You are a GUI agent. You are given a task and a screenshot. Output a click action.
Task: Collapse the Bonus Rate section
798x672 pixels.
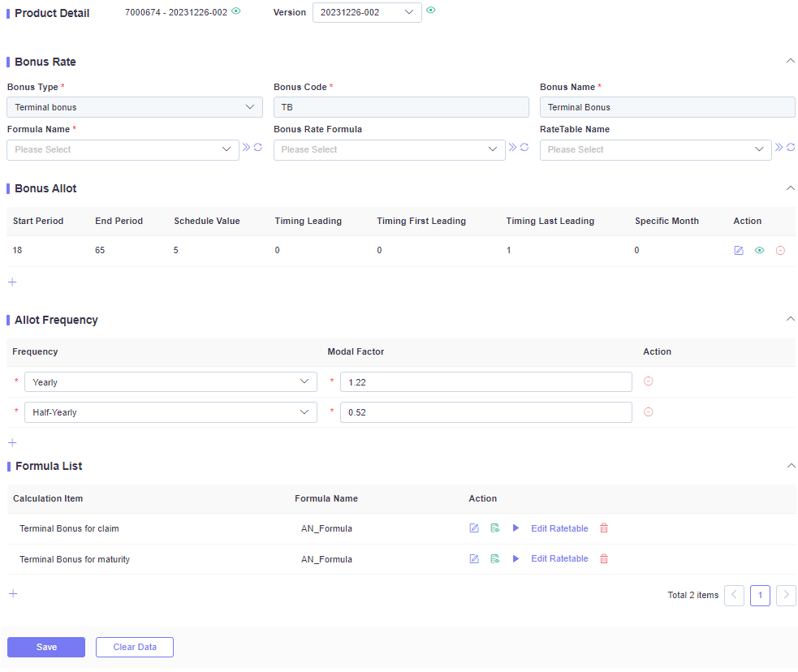791,61
